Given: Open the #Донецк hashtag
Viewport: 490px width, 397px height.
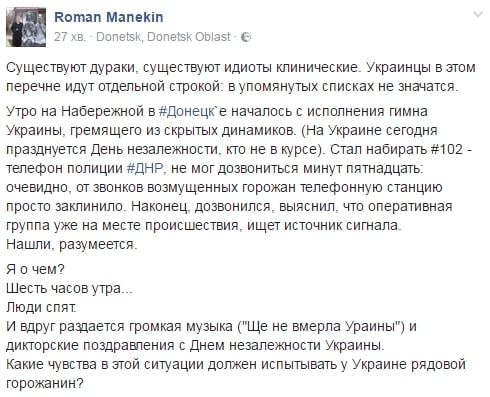Looking at the screenshot, I should tap(187, 111).
